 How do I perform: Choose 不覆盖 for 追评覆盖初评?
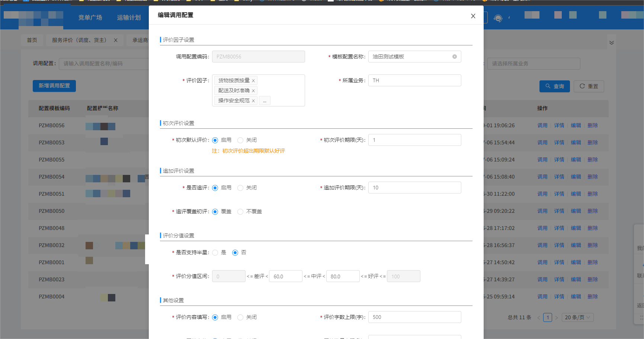click(x=240, y=212)
